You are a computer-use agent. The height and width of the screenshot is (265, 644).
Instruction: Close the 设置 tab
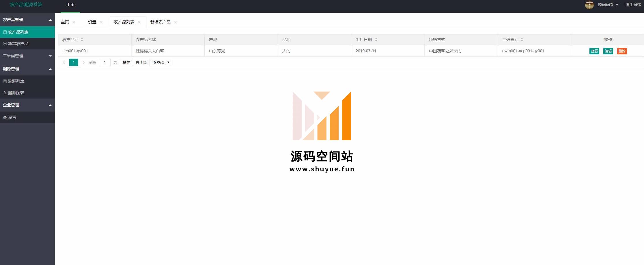click(x=101, y=22)
